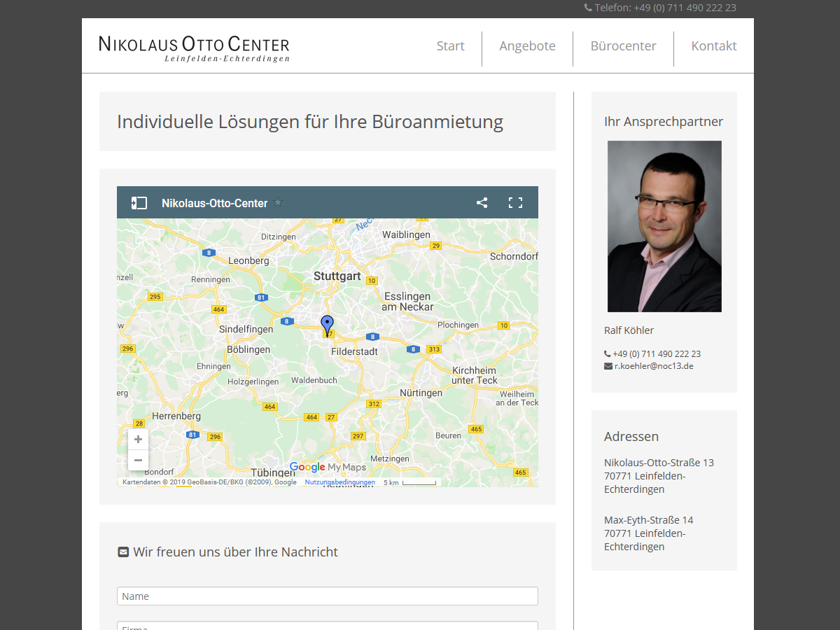Zoom out on the map
The height and width of the screenshot is (630, 840).
(x=138, y=461)
